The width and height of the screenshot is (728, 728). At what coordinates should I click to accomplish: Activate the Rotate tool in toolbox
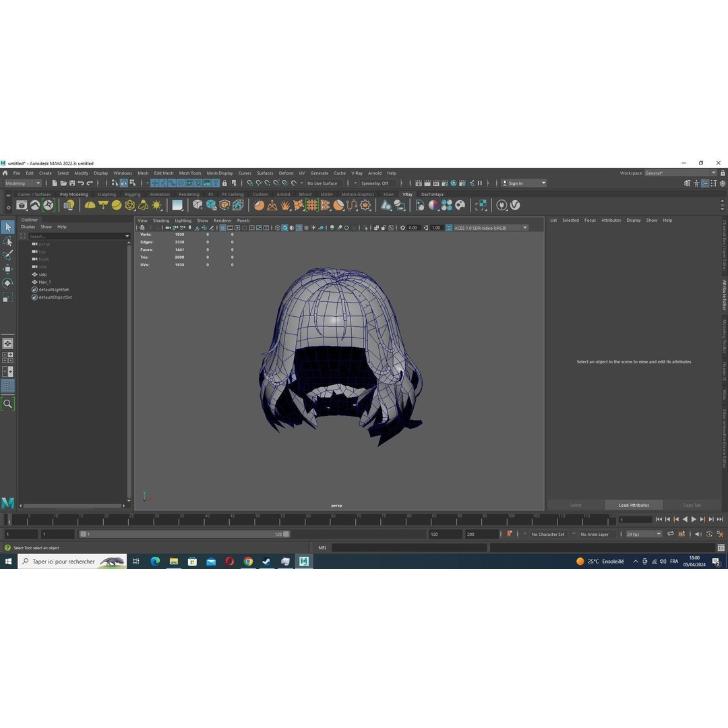(x=8, y=283)
